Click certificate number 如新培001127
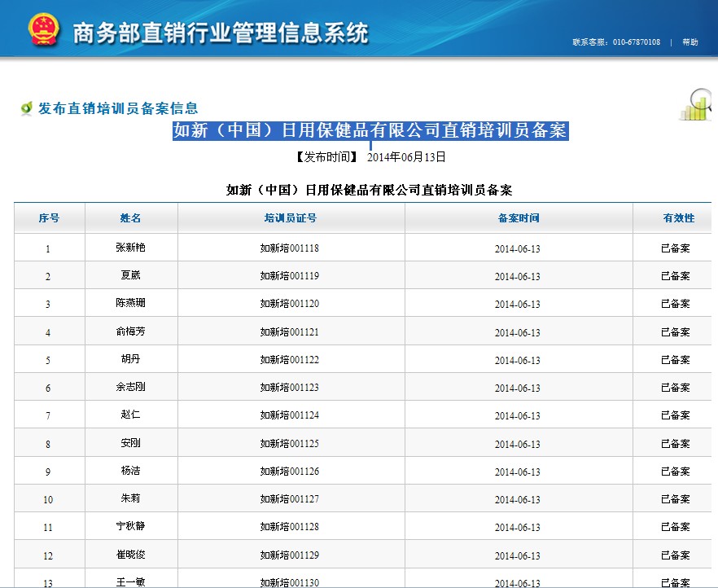 click(x=289, y=499)
